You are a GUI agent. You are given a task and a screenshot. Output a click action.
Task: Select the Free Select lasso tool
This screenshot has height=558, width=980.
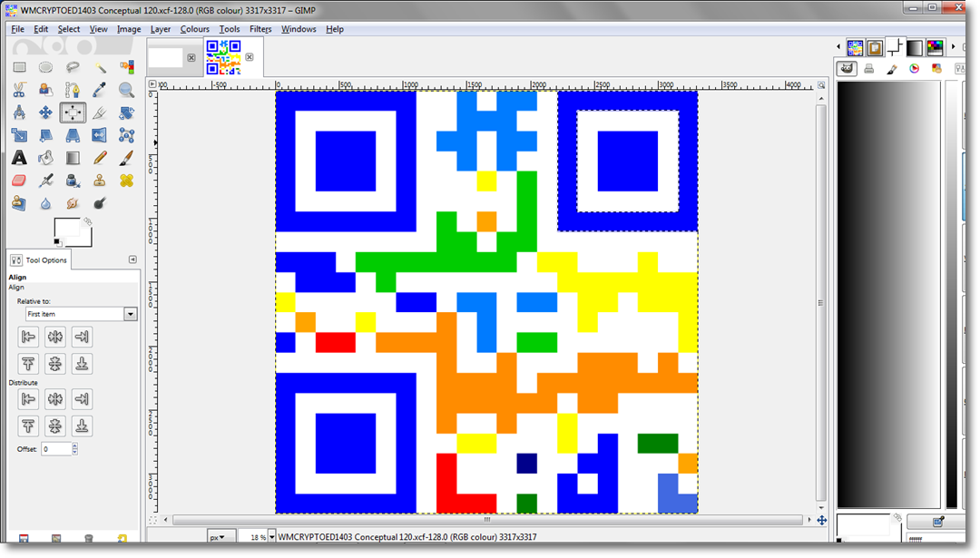pyautogui.click(x=73, y=67)
